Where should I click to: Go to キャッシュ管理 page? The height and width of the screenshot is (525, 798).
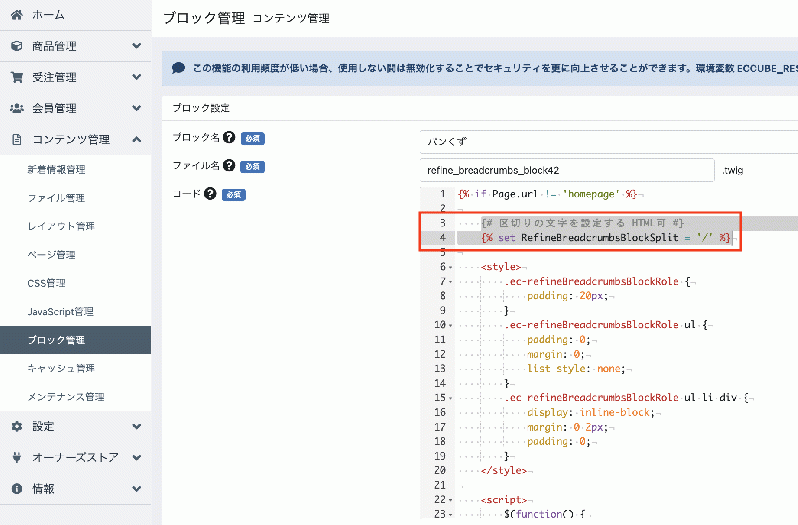pos(61,368)
